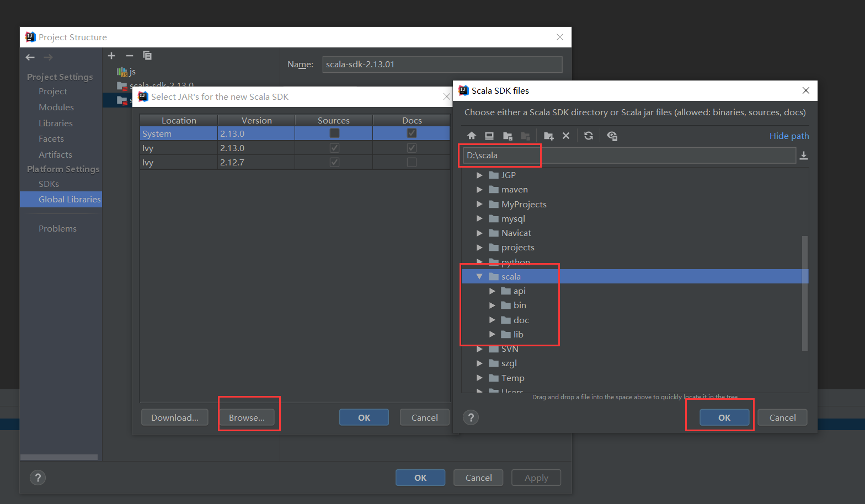Click the Version column header

point(257,120)
